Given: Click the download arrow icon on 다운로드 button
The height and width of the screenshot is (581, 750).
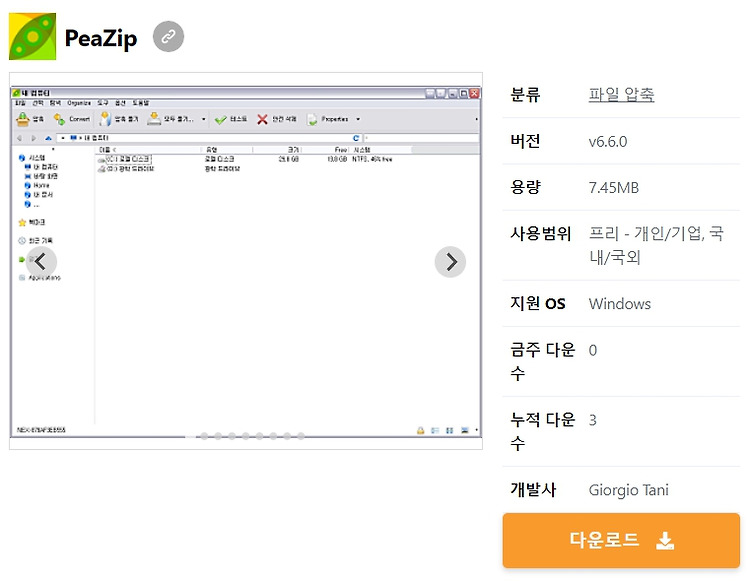Looking at the screenshot, I should (665, 541).
